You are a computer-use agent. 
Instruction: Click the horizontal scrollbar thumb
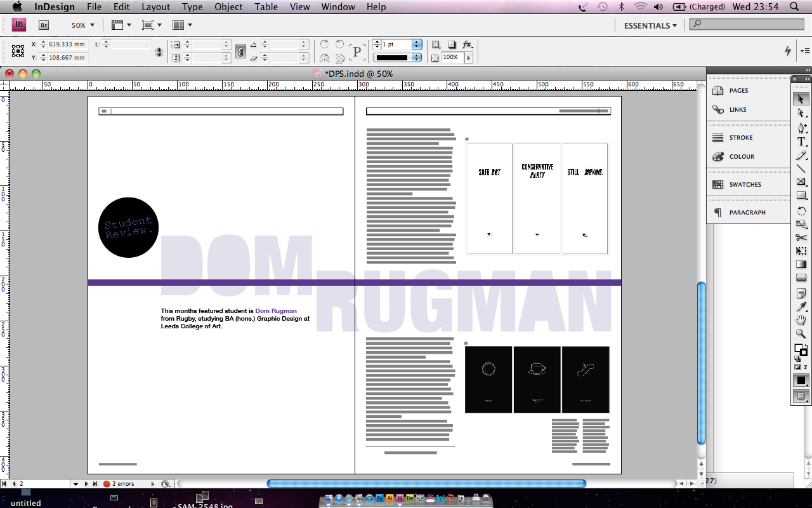[426, 484]
